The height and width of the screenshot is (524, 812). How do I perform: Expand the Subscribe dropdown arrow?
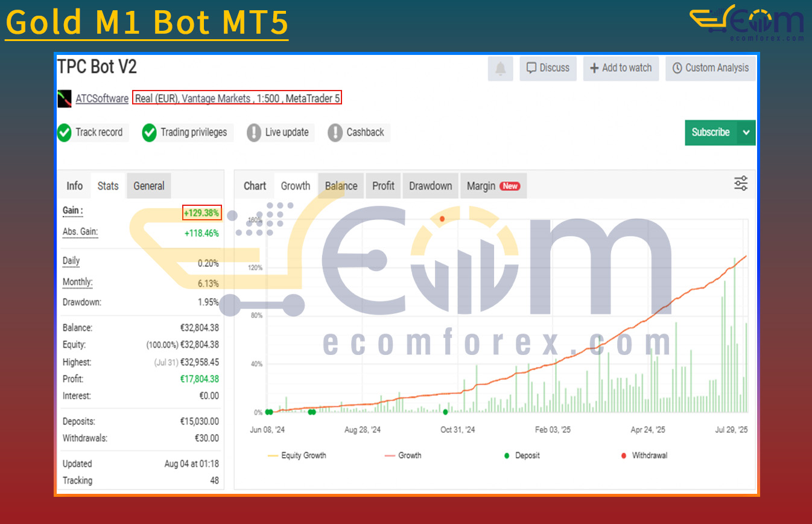746,132
